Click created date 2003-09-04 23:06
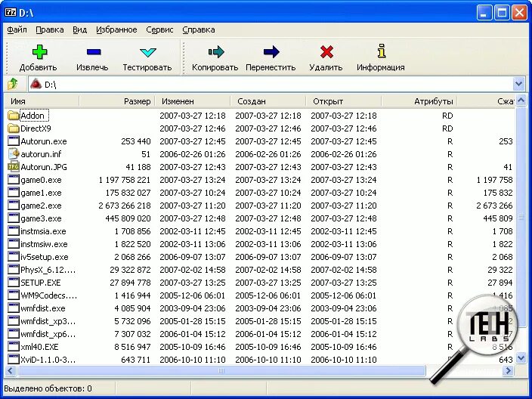The height and width of the screenshot is (399, 532). pos(268,308)
